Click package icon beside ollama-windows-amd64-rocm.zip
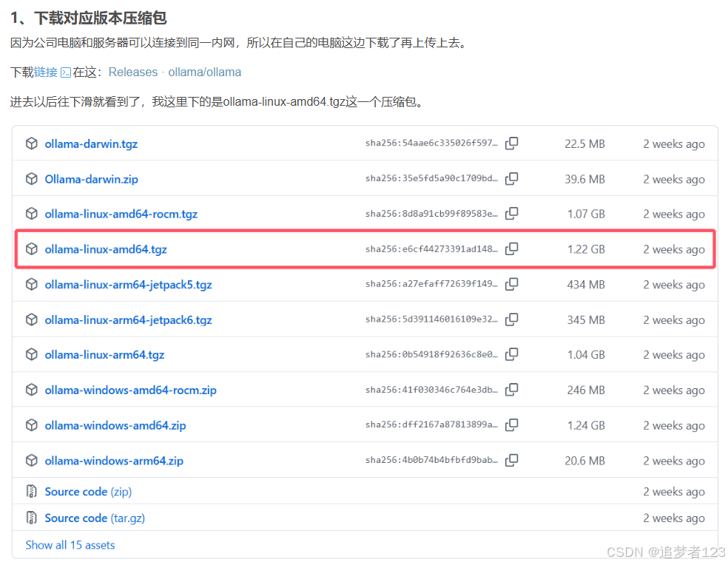 (x=32, y=390)
